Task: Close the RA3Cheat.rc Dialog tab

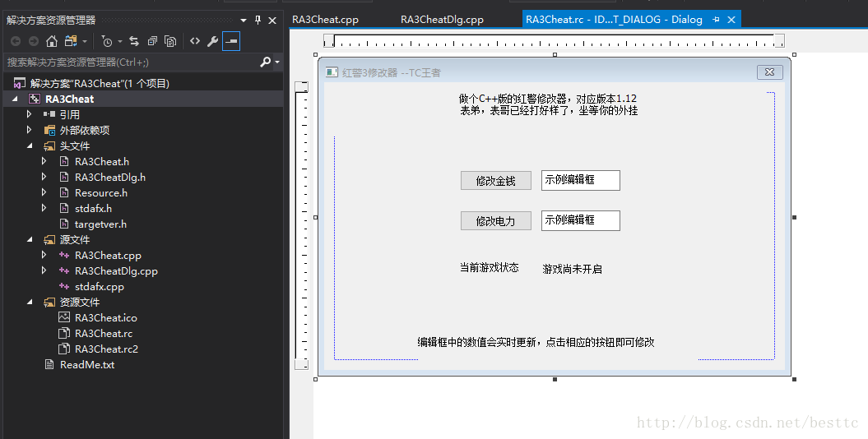Action: [731, 20]
